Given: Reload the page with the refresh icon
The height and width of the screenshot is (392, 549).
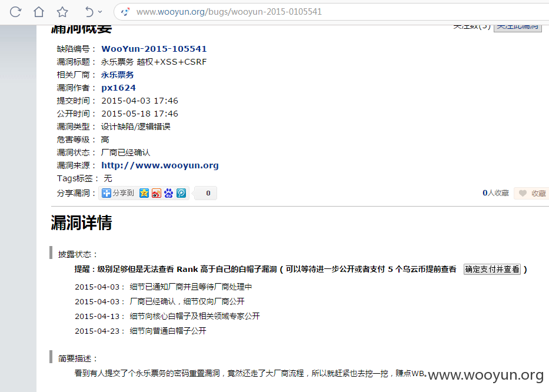Looking at the screenshot, I should click(x=15, y=12).
